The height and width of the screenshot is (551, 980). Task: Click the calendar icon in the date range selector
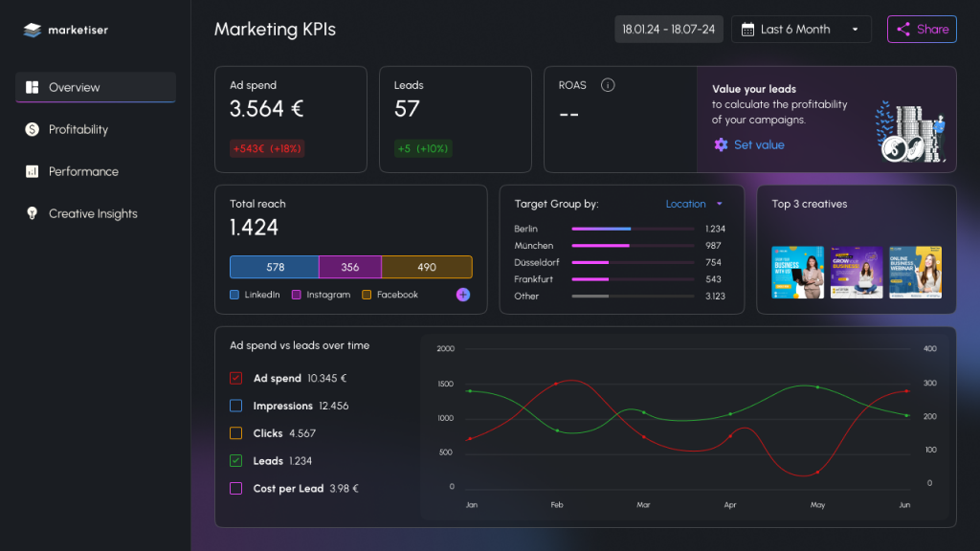[747, 30]
